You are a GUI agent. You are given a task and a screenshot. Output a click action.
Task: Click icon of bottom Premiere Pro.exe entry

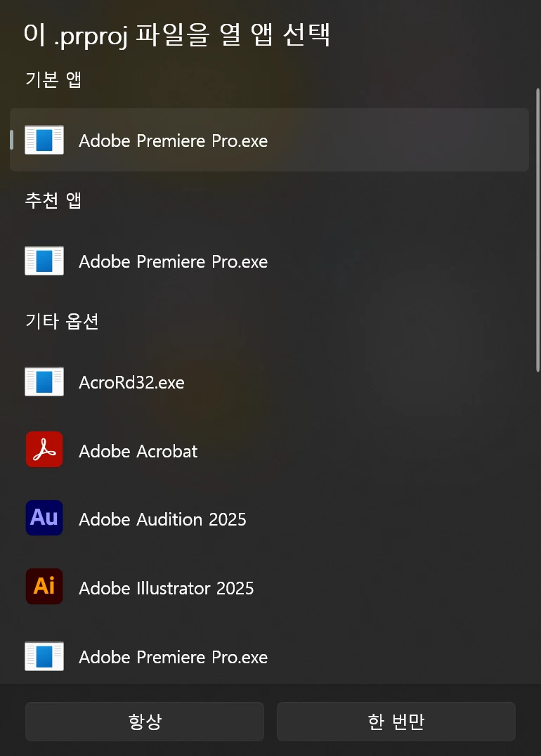44,656
